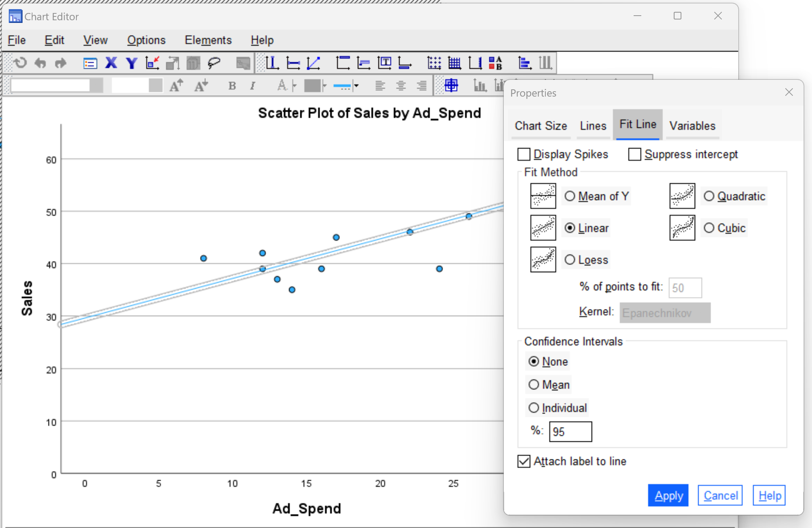Select the Y axis selection icon
Viewport: 812px width, 528px height.
coord(131,63)
